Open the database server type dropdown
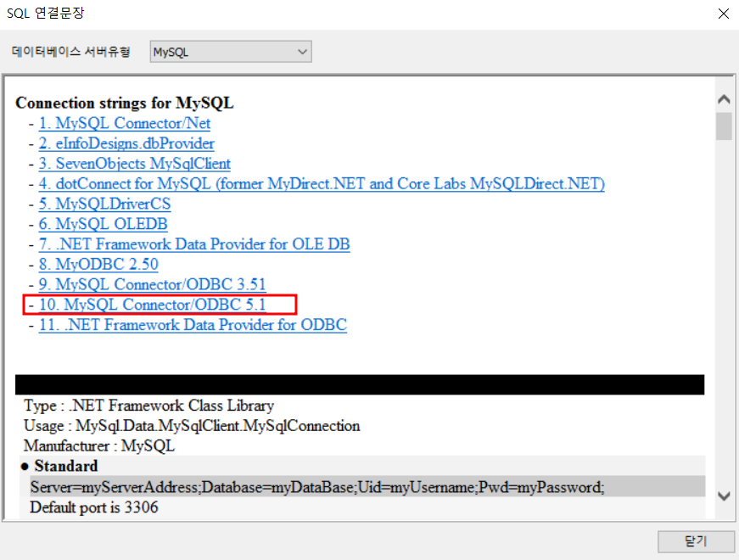The image size is (739, 560). [231, 52]
